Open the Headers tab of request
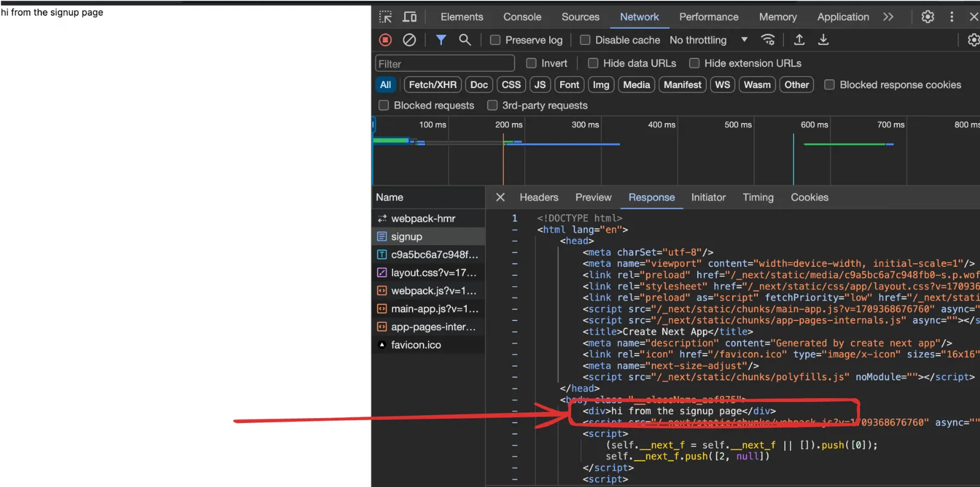Image resolution: width=980 pixels, height=487 pixels. coord(539,197)
